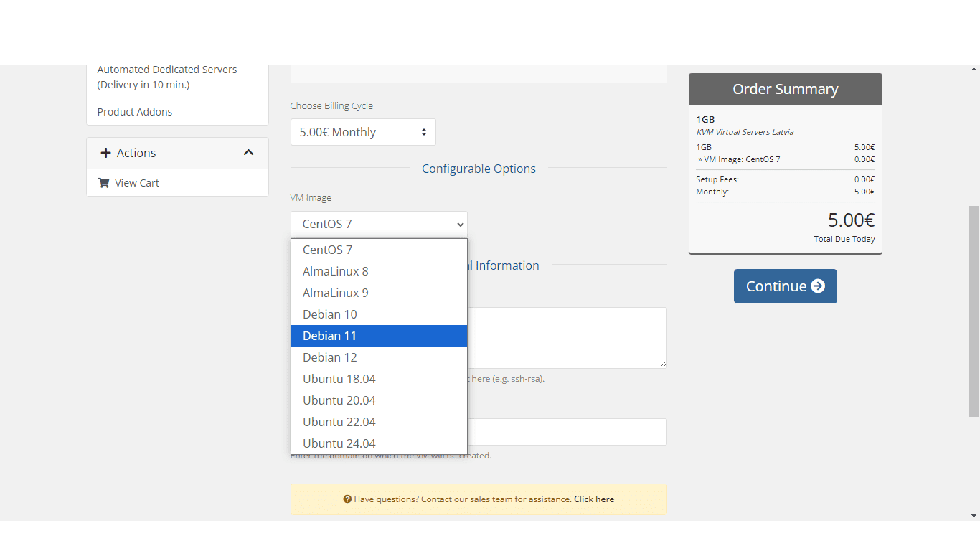Open Product Addons category
Image resolution: width=980 pixels, height=551 pixels.
coord(177,112)
